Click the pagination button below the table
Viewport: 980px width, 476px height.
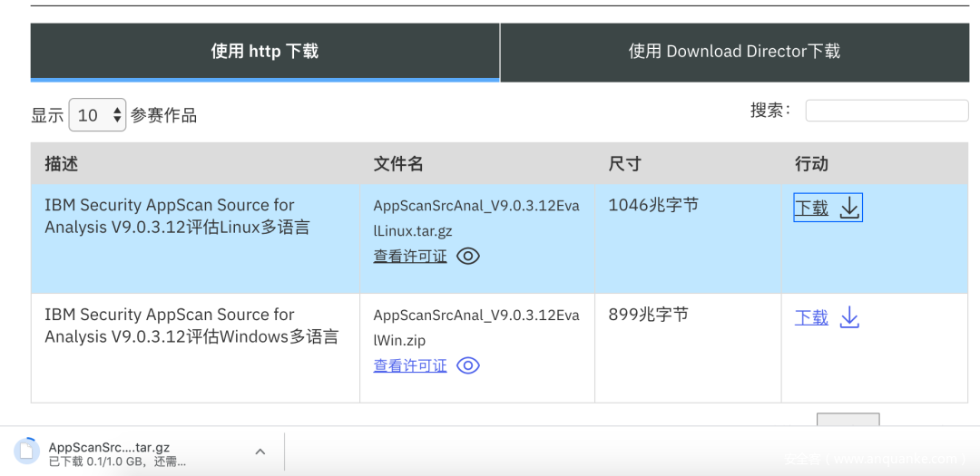(848, 420)
